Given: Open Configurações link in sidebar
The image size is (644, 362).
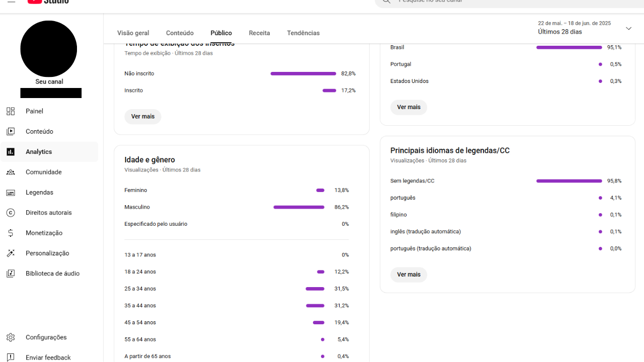Looking at the screenshot, I should 49,337.
